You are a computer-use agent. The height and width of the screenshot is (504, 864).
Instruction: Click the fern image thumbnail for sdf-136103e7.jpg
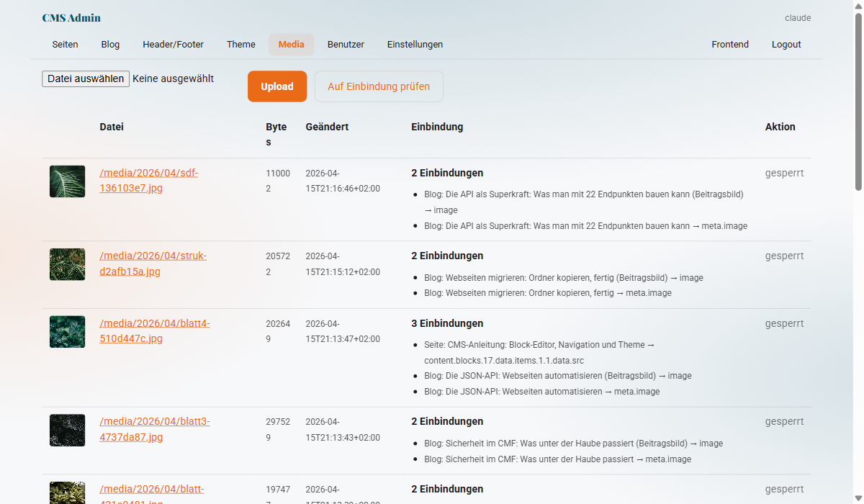tap(67, 181)
